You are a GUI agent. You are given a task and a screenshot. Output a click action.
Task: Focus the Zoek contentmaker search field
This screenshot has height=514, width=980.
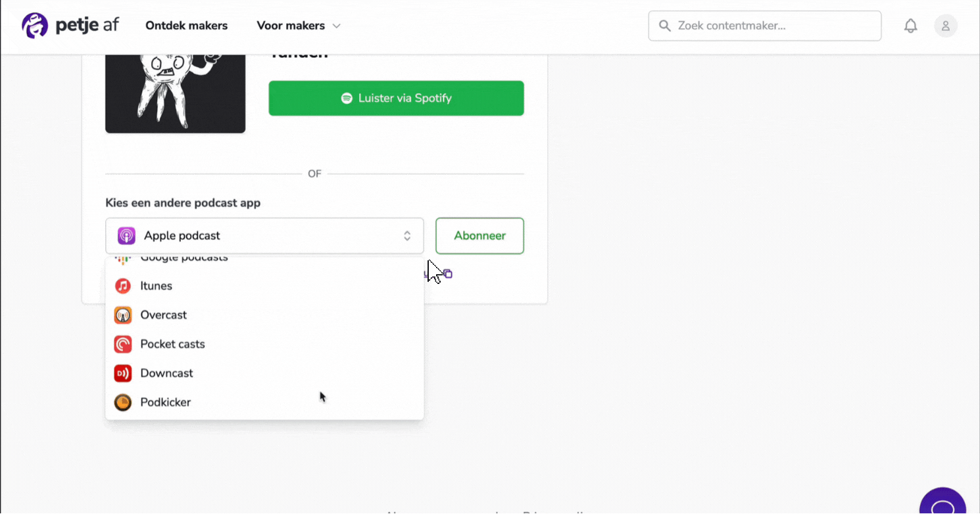(765, 26)
